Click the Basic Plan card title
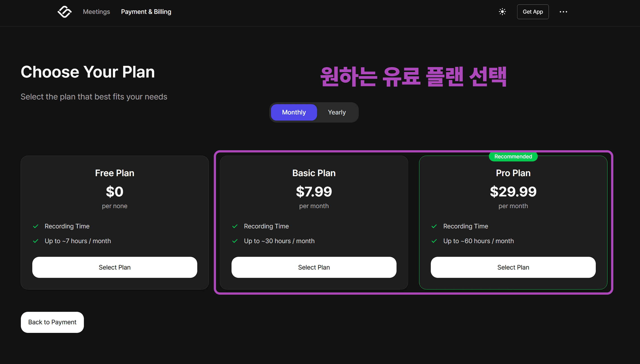The height and width of the screenshot is (364, 640). coord(314,173)
